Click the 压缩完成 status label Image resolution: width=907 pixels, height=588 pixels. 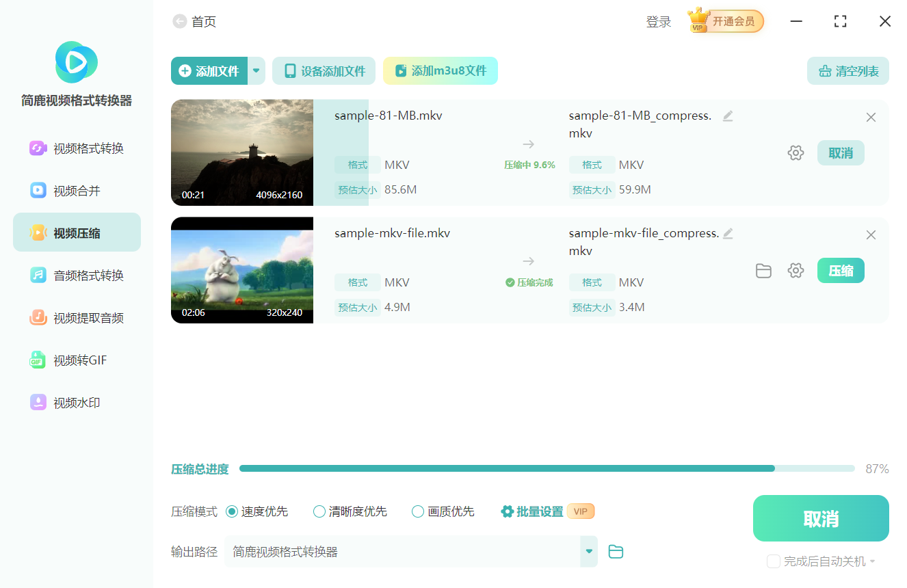tap(529, 282)
